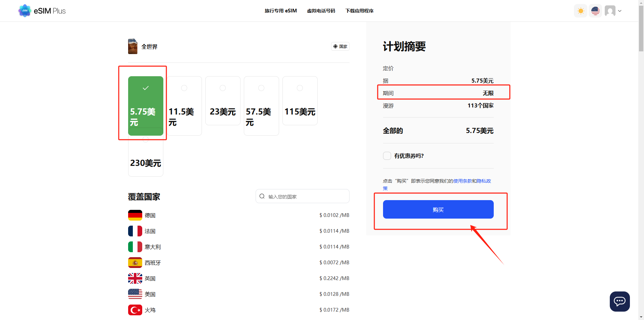
Task: Click the Turkey flag icon
Action: click(135, 310)
